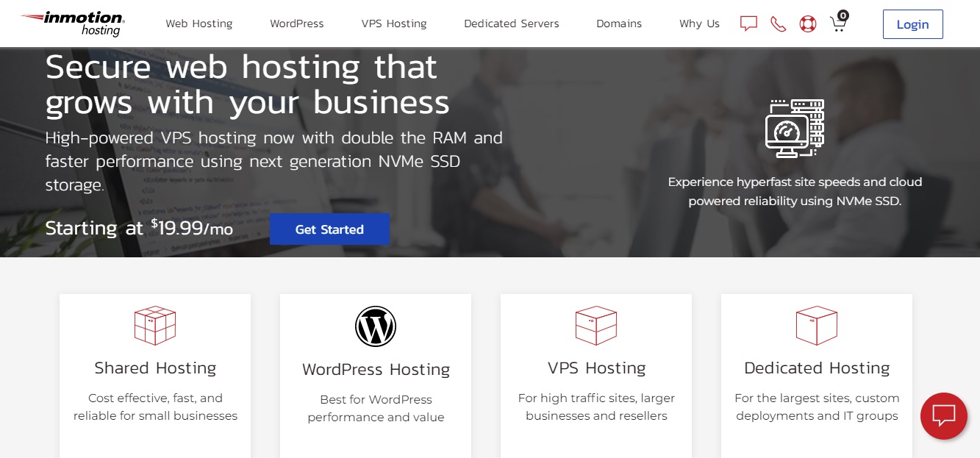Click the Shared Hosting boxes icon
This screenshot has width=980, height=458.
(x=155, y=326)
